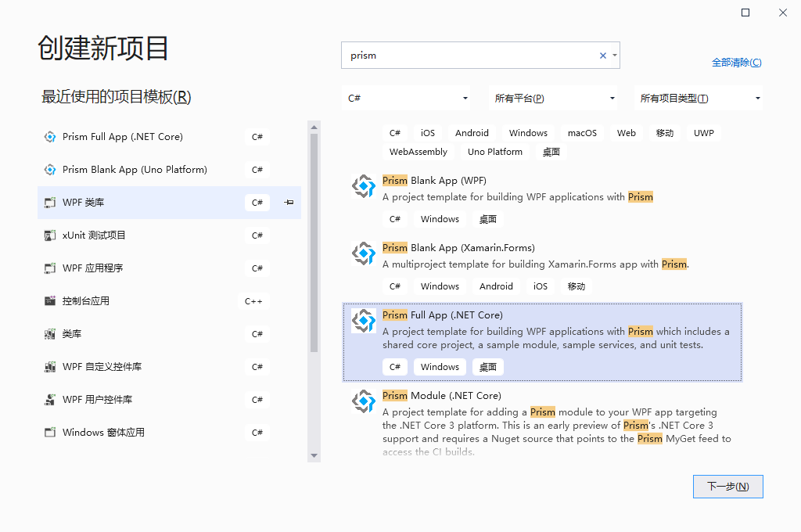Viewport: 801px width, 532px height.
Task: Click the Prism Module (.NET Core) template icon
Action: [364, 401]
